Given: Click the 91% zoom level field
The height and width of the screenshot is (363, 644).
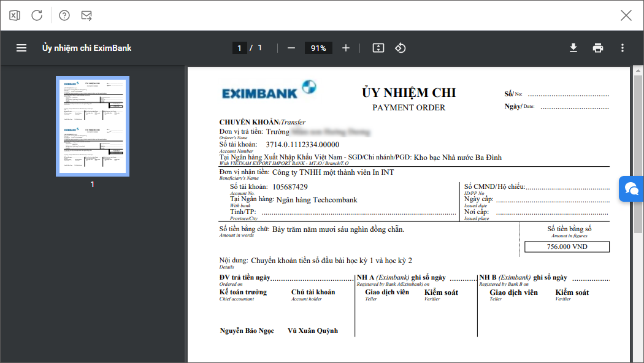Looking at the screenshot, I should [318, 48].
